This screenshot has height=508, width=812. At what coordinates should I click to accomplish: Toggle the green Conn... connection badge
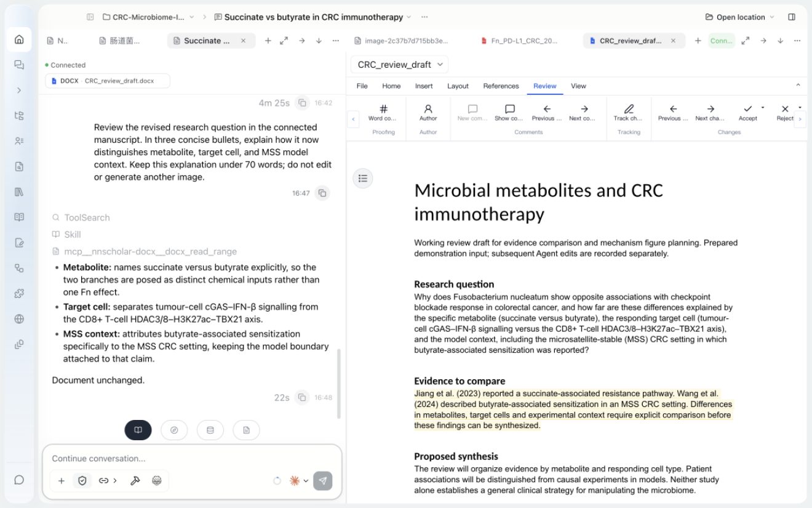722,41
